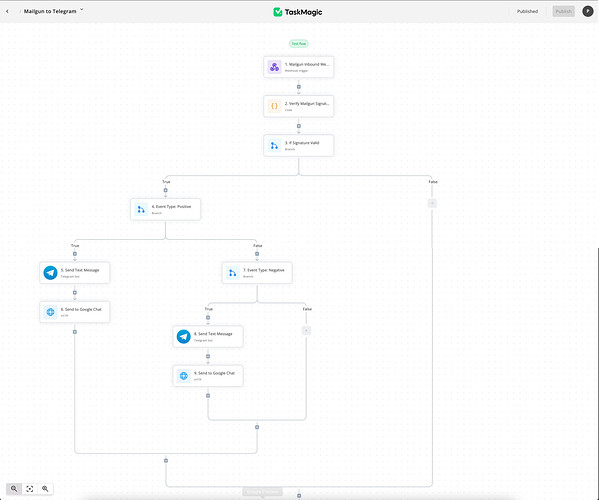Zoom out using the minus magnifier icon

[x=14, y=489]
